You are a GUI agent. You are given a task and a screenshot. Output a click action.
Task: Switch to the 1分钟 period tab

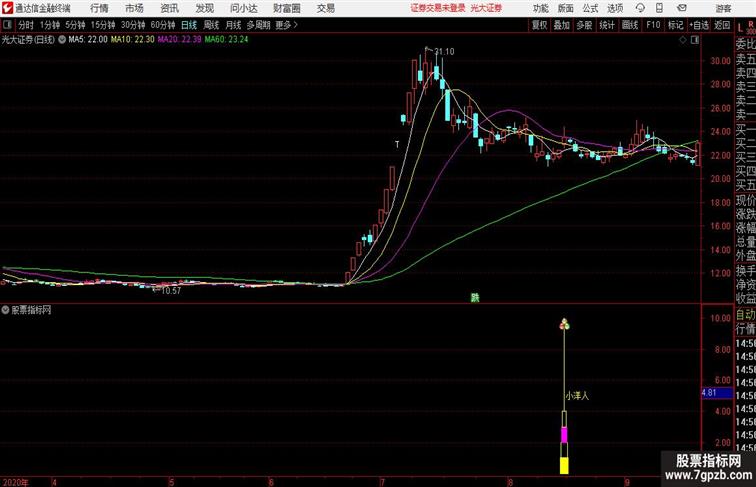tap(50, 25)
